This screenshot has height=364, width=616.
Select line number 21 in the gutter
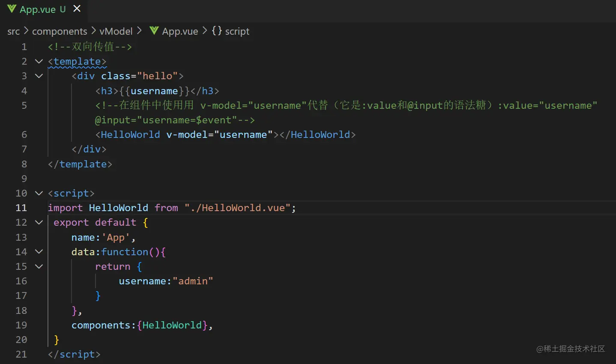(21, 354)
